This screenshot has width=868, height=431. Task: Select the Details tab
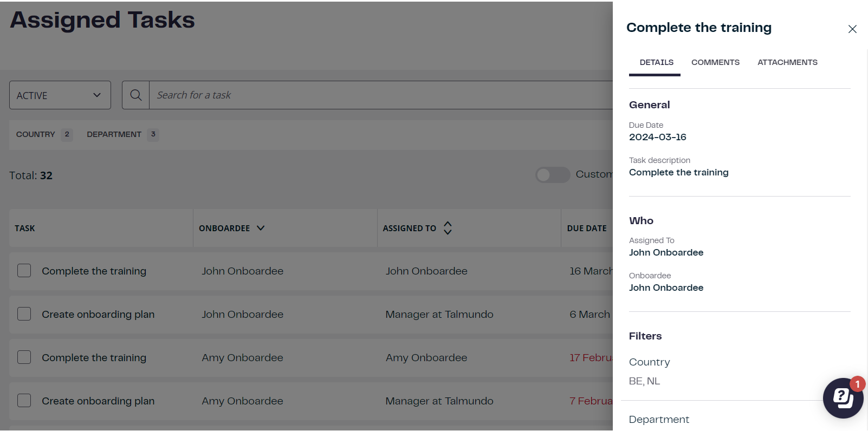[x=656, y=62]
